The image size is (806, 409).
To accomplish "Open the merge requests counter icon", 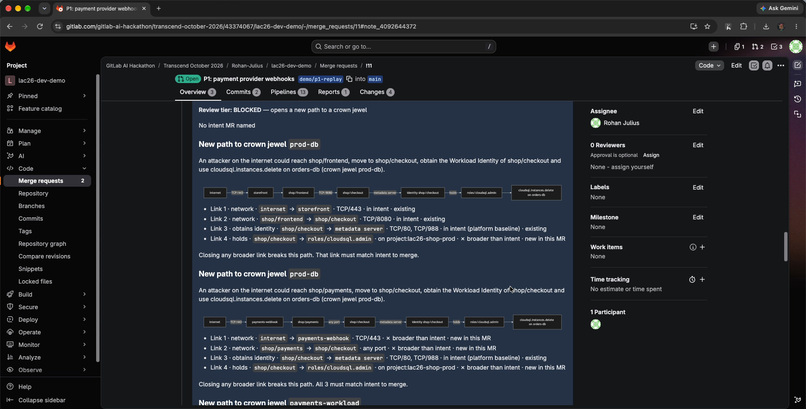I will click(757, 47).
